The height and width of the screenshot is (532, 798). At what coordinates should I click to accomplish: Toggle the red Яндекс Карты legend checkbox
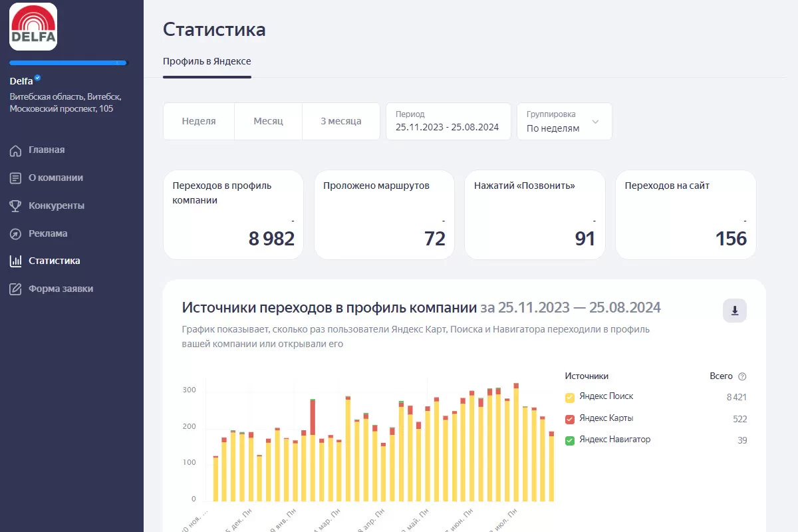click(x=570, y=419)
